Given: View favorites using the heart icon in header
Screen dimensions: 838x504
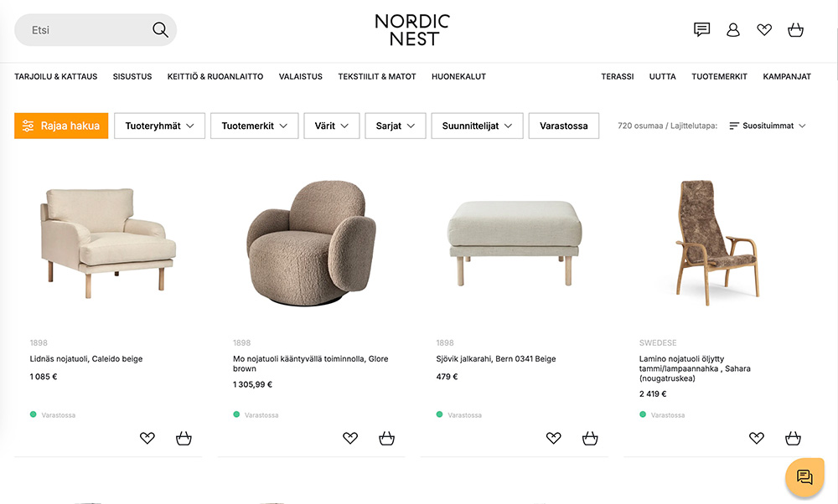Looking at the screenshot, I should click(763, 29).
